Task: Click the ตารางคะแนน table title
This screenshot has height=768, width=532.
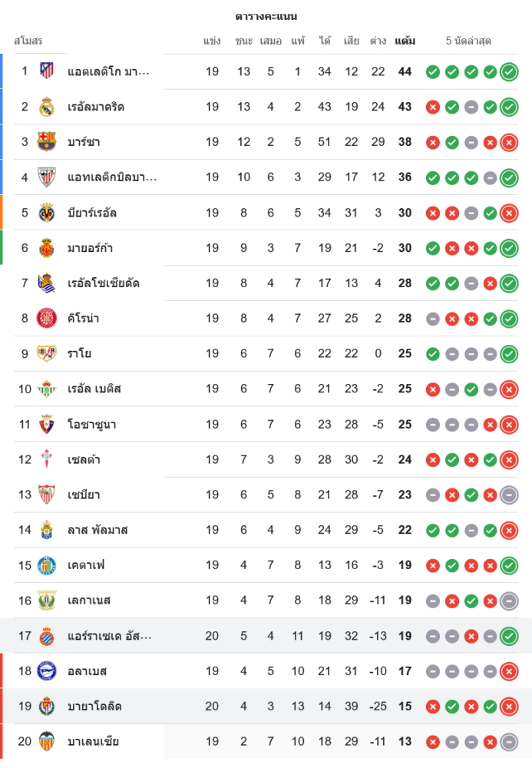Action: tap(266, 16)
